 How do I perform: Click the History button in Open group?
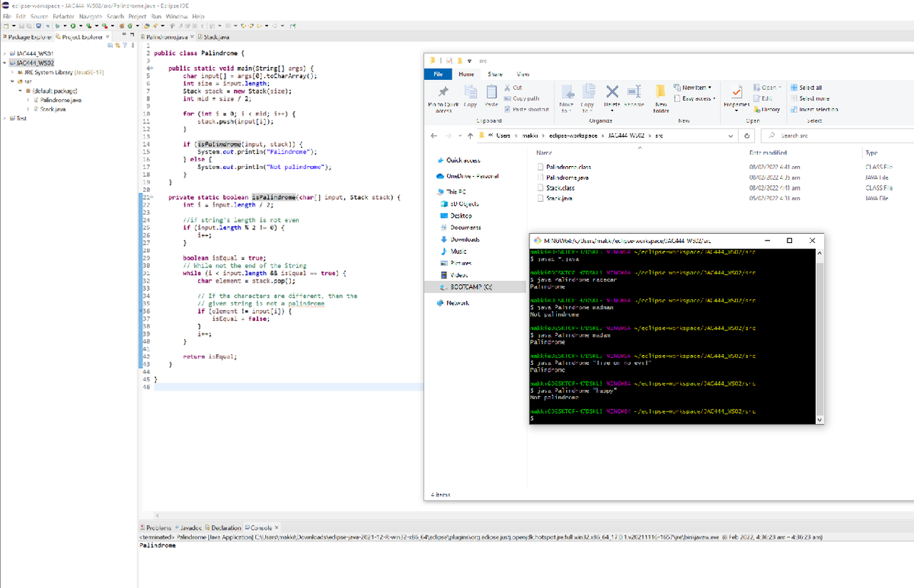point(772,109)
